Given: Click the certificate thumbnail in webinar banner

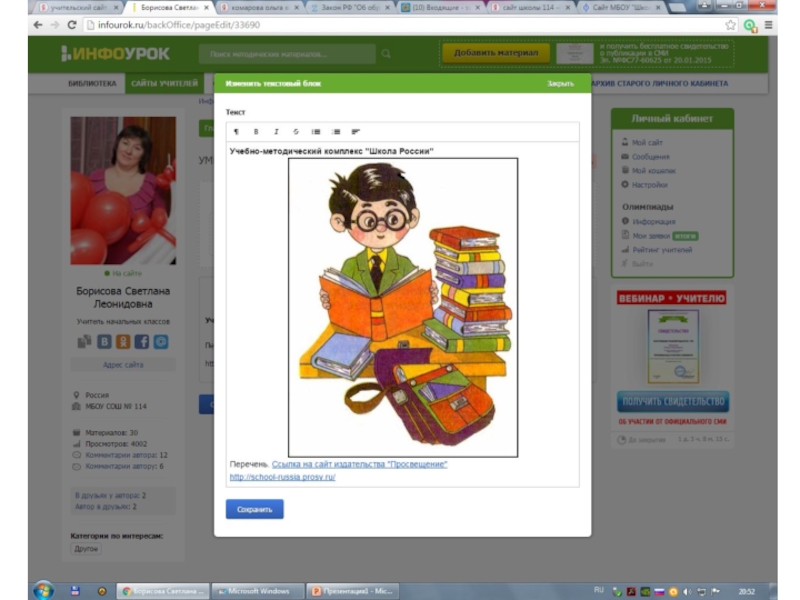Looking at the screenshot, I should [x=673, y=346].
